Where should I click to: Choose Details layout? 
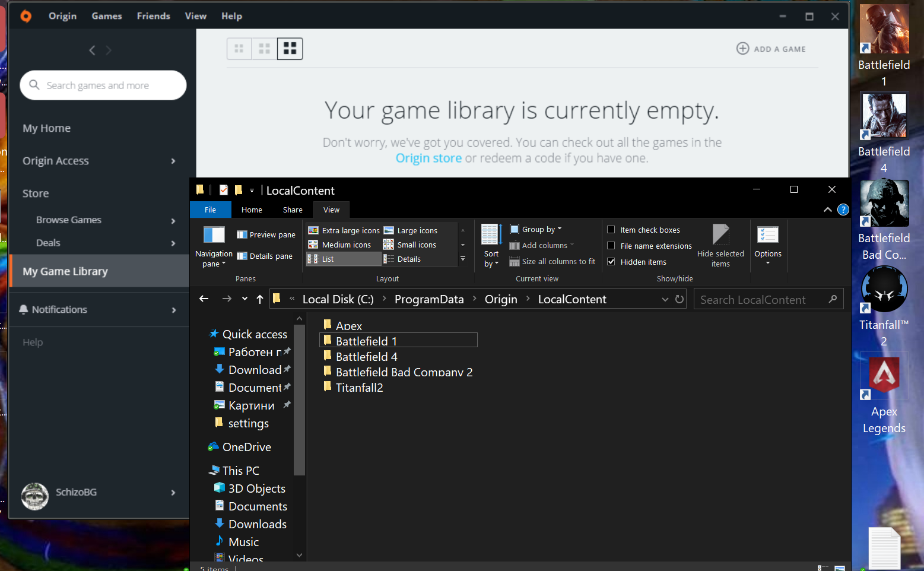tap(402, 259)
